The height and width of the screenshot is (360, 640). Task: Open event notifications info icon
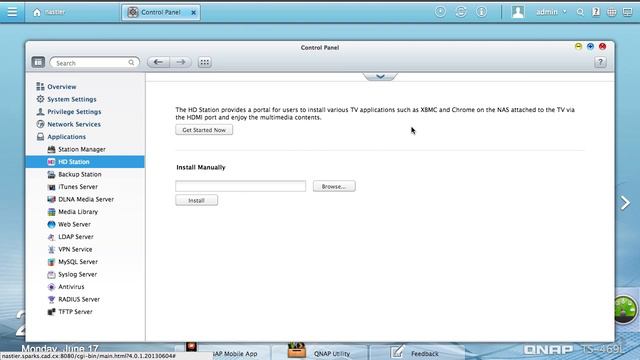[x=482, y=12]
